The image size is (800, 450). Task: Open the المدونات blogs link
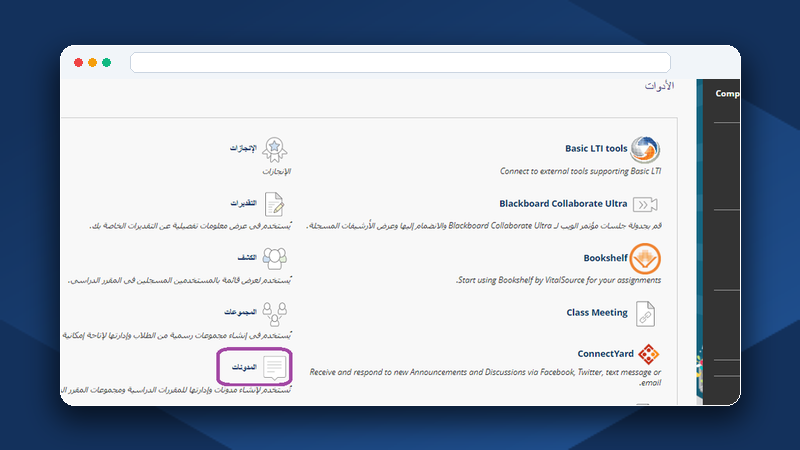tap(244, 367)
